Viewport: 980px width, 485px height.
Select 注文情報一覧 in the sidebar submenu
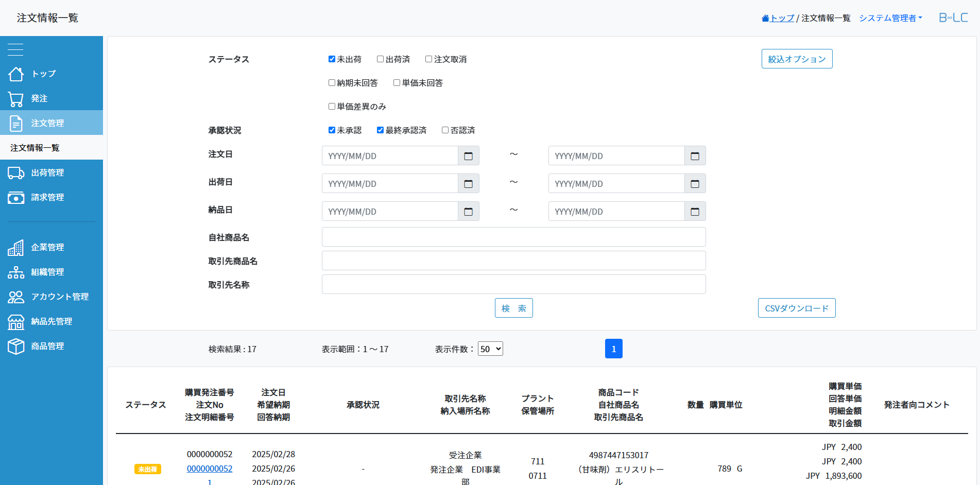(x=35, y=148)
